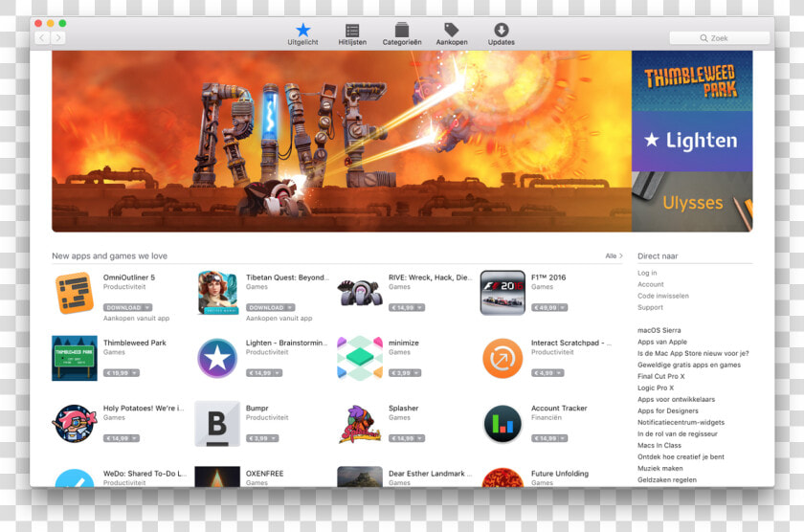Open Holy Potatoes price dropdown arrow
The image size is (804, 532).
click(x=135, y=439)
